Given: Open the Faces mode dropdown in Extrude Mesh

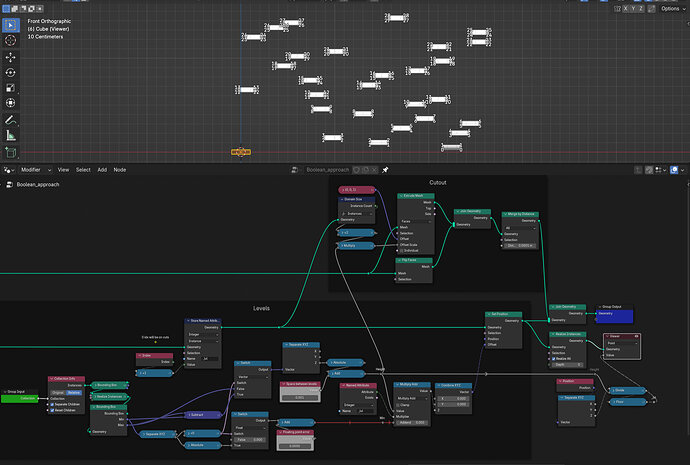Looking at the screenshot, I should point(416,221).
